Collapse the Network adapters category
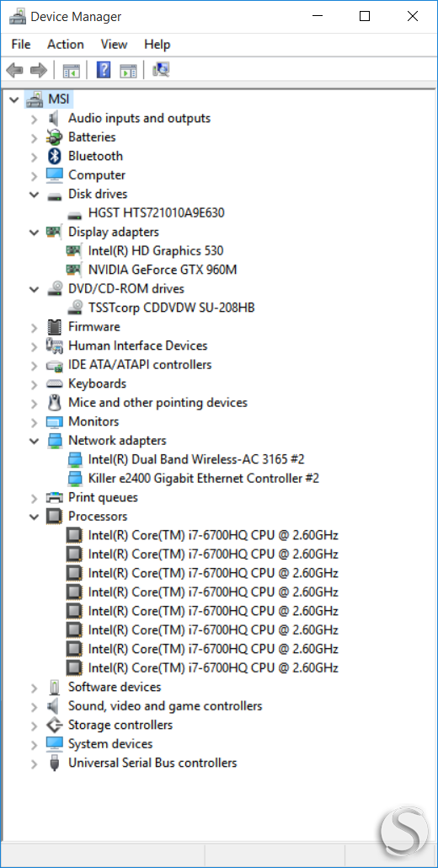This screenshot has width=438, height=868. 35,441
